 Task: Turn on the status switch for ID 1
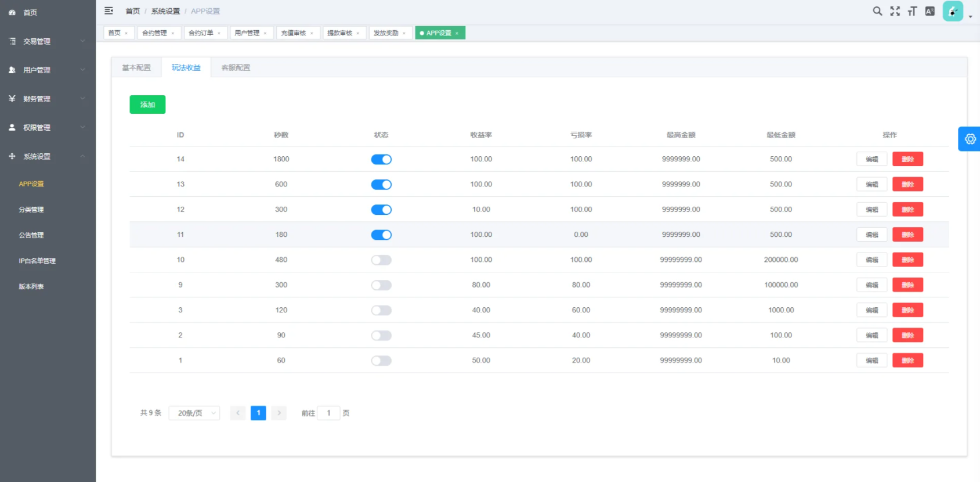[381, 361]
